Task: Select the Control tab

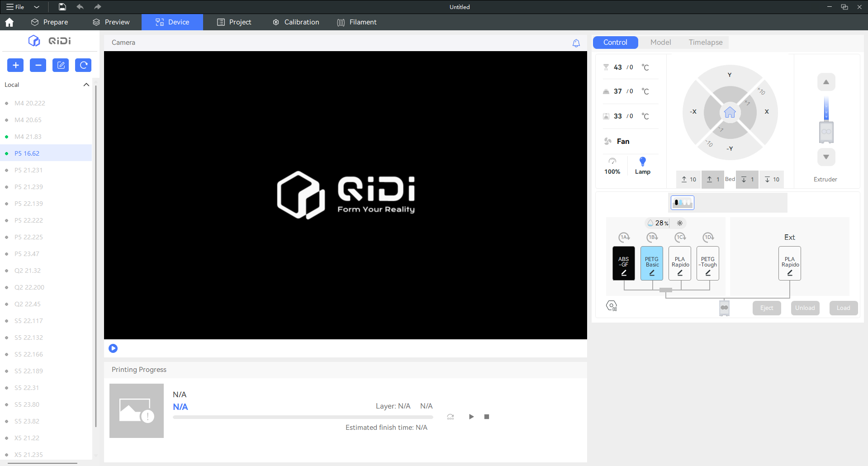Action: pos(615,43)
